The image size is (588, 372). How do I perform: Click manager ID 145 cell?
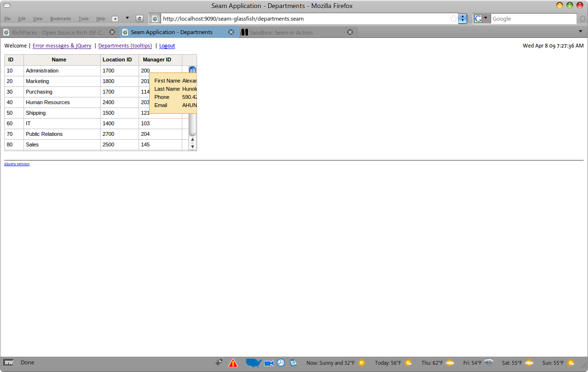coord(160,144)
